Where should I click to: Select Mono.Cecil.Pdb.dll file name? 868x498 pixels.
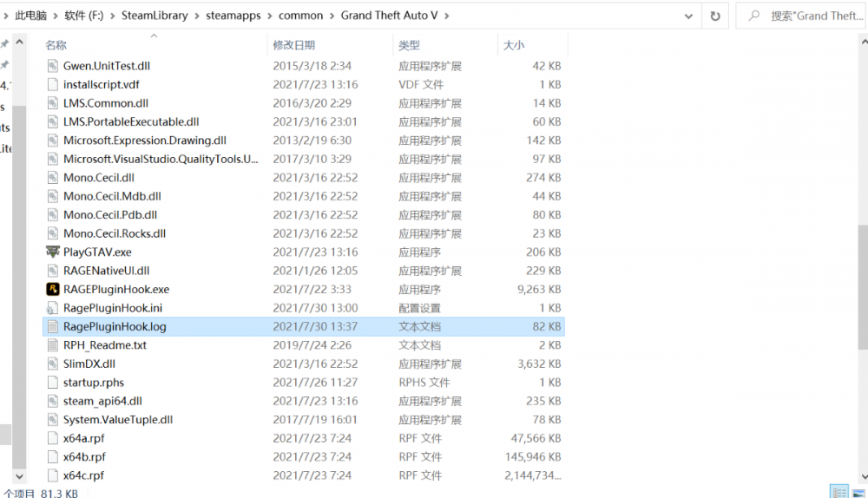click(110, 214)
